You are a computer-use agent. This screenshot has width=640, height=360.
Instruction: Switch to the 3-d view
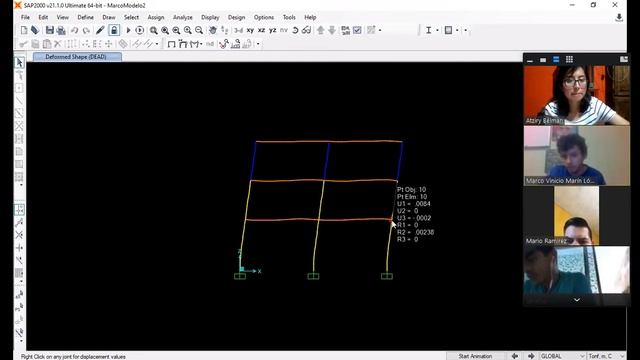pyautogui.click(x=239, y=30)
